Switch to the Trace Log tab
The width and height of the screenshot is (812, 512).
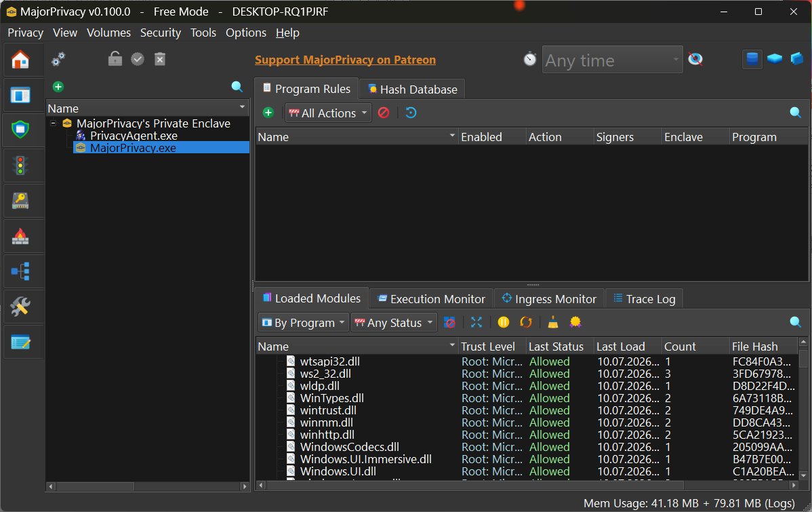tap(644, 298)
